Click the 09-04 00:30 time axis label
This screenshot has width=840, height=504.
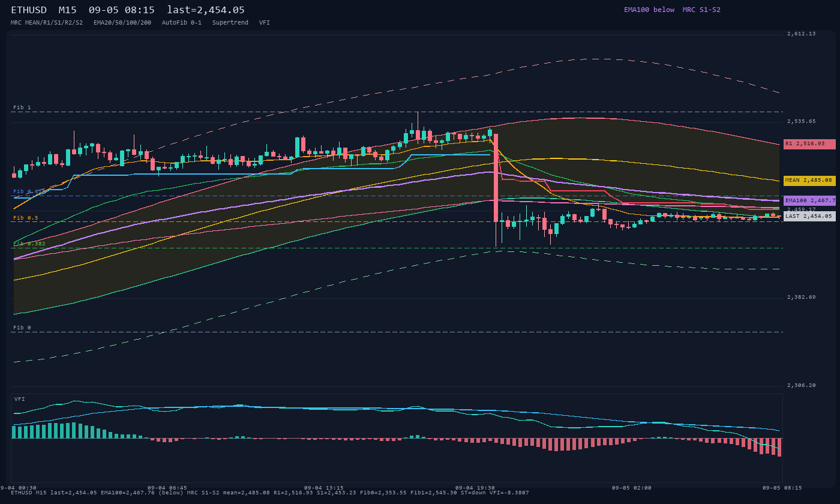[18, 488]
